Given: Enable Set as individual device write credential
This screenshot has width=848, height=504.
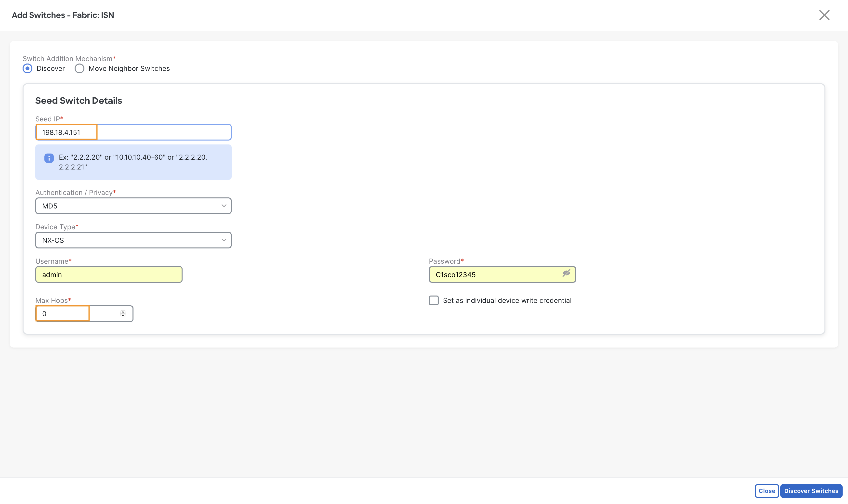Looking at the screenshot, I should tap(434, 301).
